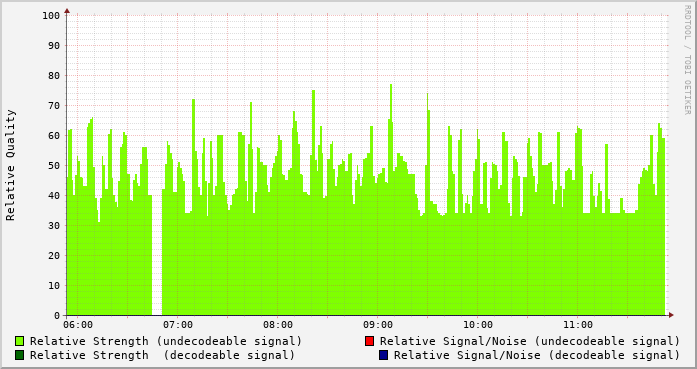Click the RRDTOOL / TOBI OETIKER watermark
The height and width of the screenshot is (369, 697).
pyautogui.click(x=687, y=60)
